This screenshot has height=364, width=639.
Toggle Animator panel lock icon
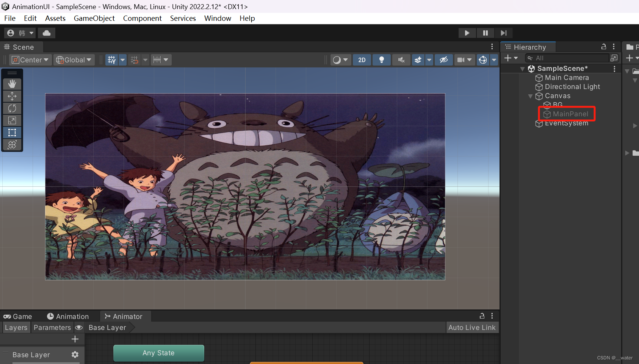click(x=482, y=316)
